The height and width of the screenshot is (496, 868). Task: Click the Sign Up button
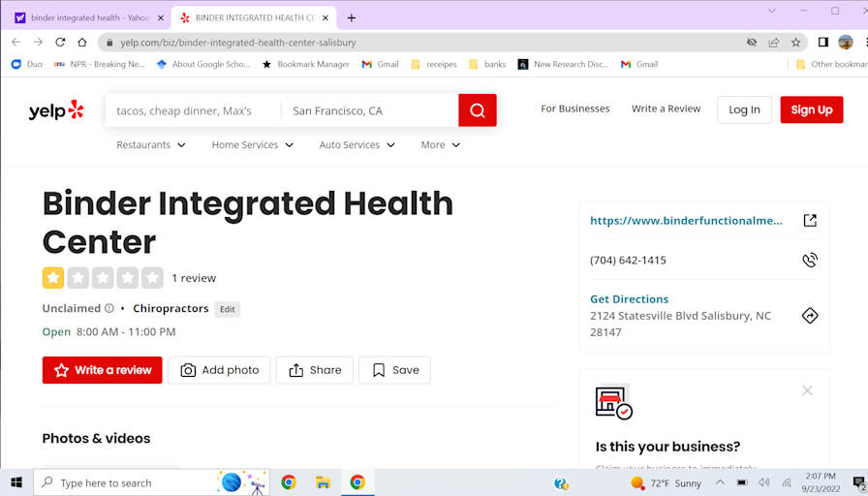(x=812, y=109)
